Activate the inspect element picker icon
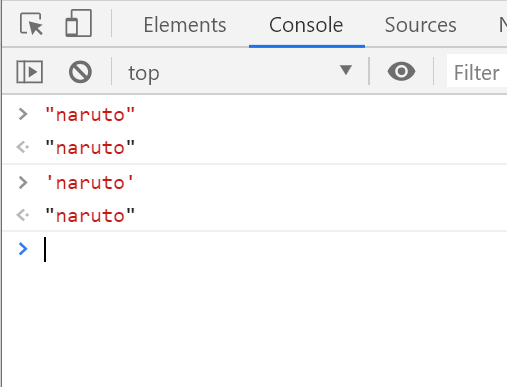 31,24
